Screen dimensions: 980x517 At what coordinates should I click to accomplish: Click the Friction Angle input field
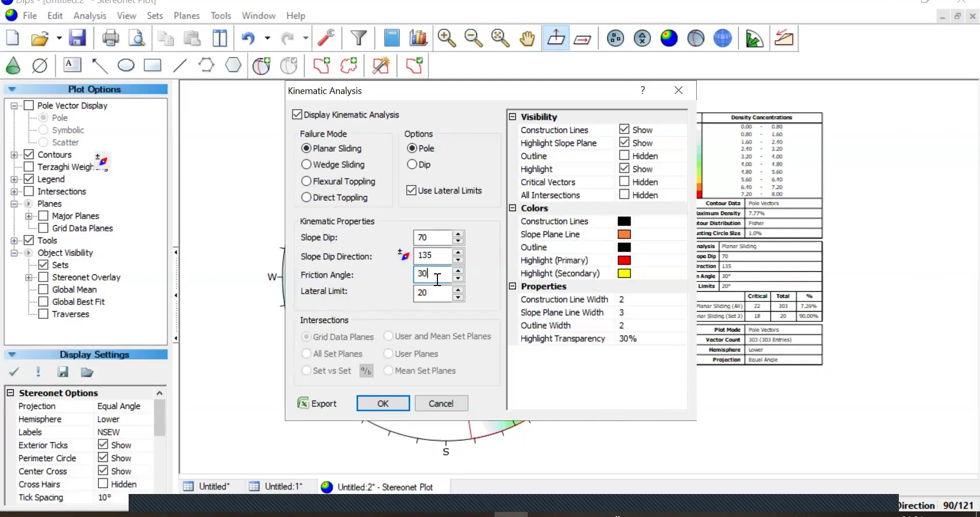click(432, 274)
